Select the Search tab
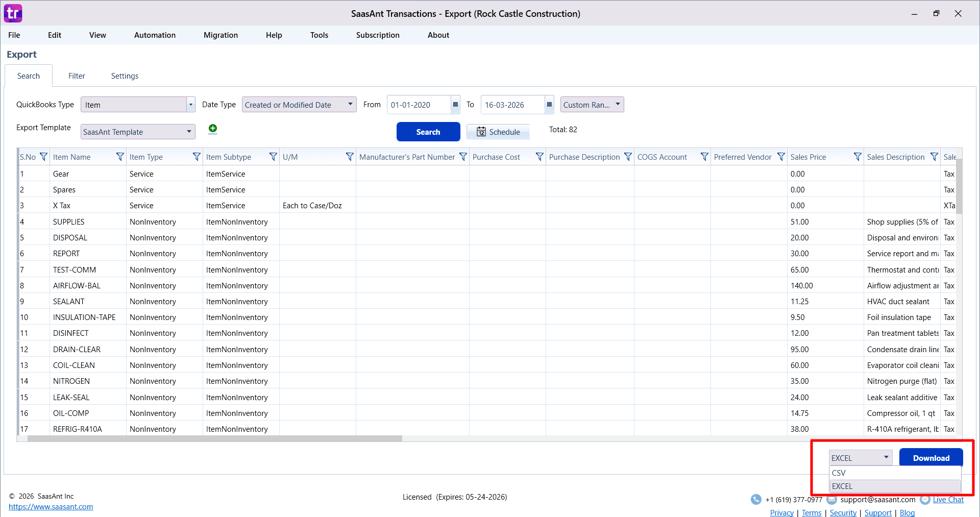 click(x=29, y=76)
